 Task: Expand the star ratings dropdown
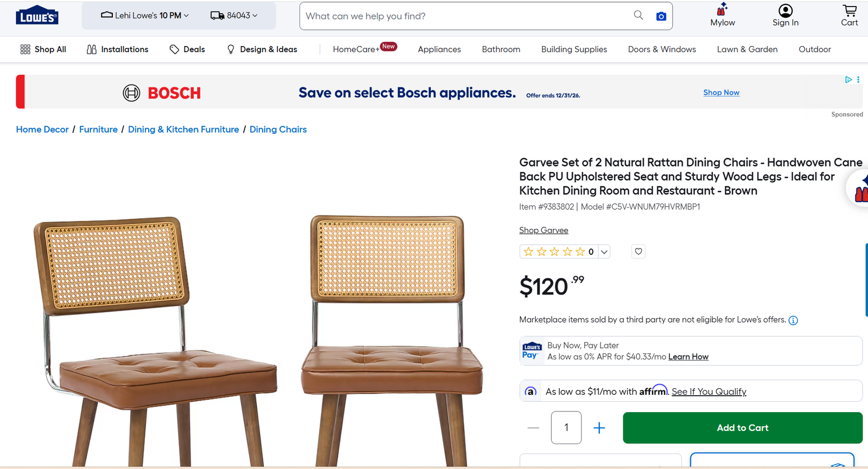point(604,252)
